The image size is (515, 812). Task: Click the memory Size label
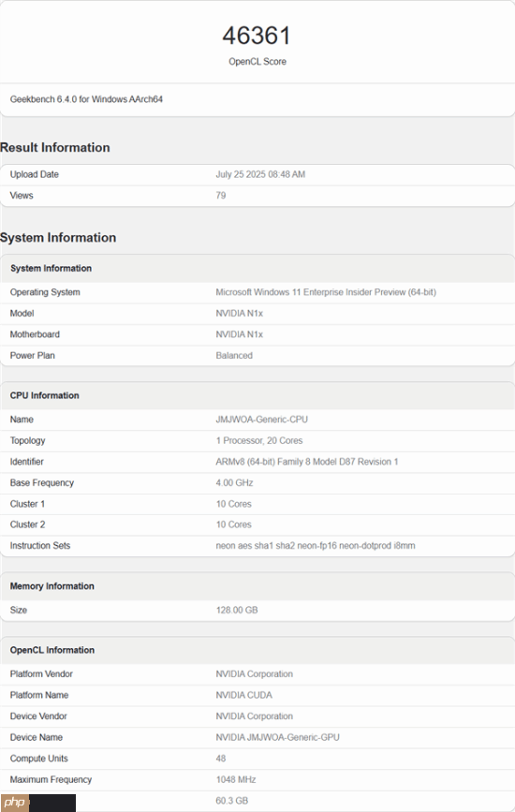pyautogui.click(x=18, y=610)
